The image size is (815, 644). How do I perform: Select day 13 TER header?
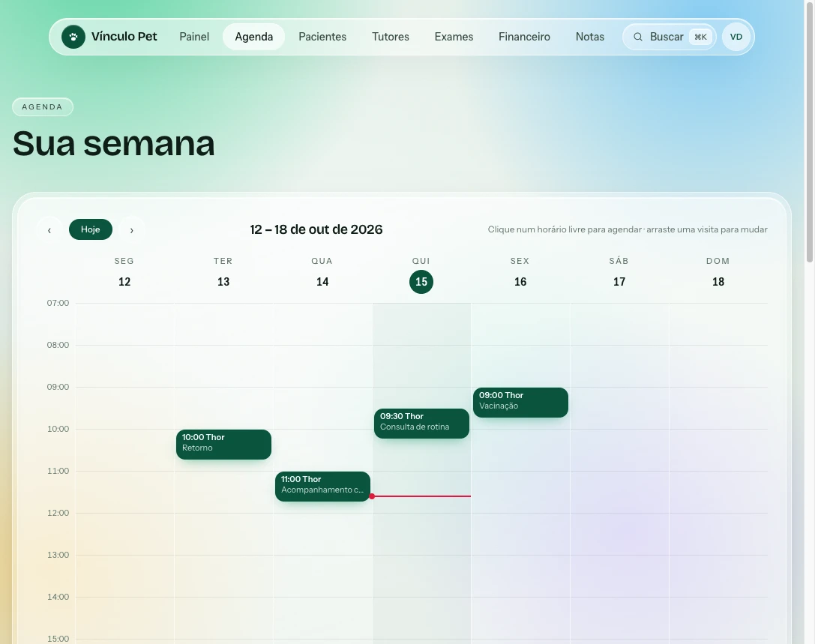tap(223, 272)
